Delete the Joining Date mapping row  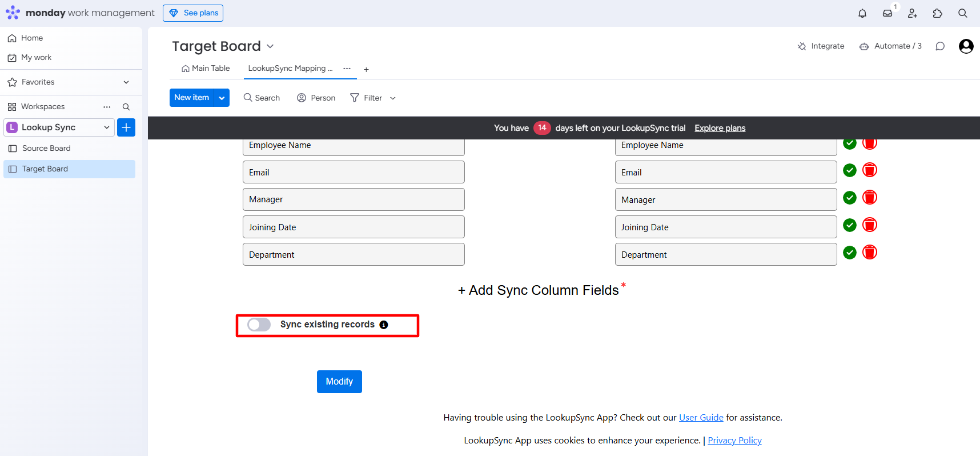[x=870, y=225]
